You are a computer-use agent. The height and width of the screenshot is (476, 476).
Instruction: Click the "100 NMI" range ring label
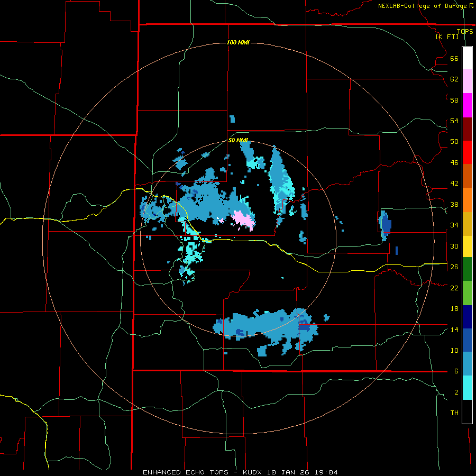(238, 42)
